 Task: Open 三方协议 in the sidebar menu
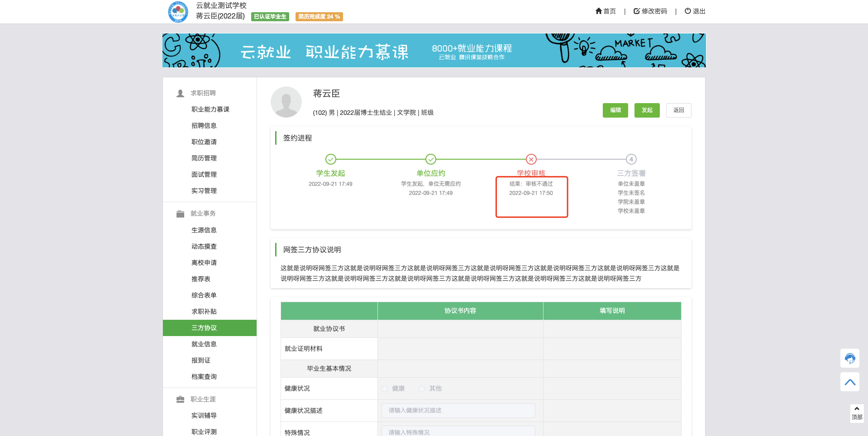(x=204, y=328)
